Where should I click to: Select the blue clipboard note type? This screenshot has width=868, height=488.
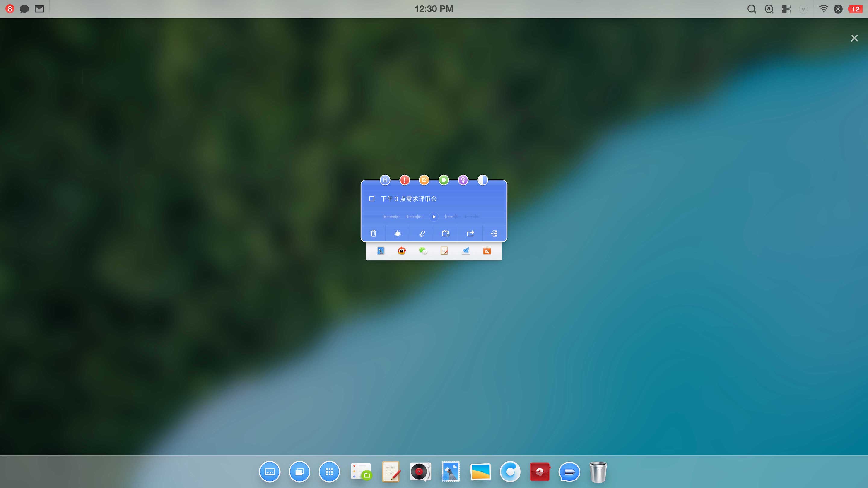(385, 180)
